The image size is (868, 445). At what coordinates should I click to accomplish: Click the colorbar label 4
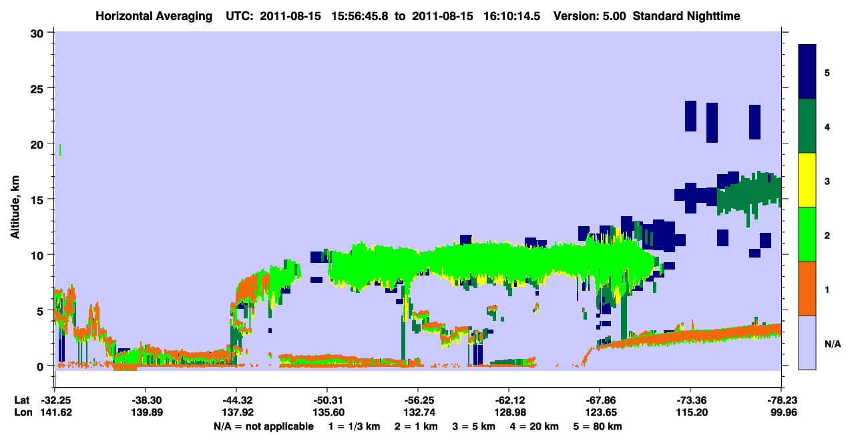pyautogui.click(x=827, y=126)
